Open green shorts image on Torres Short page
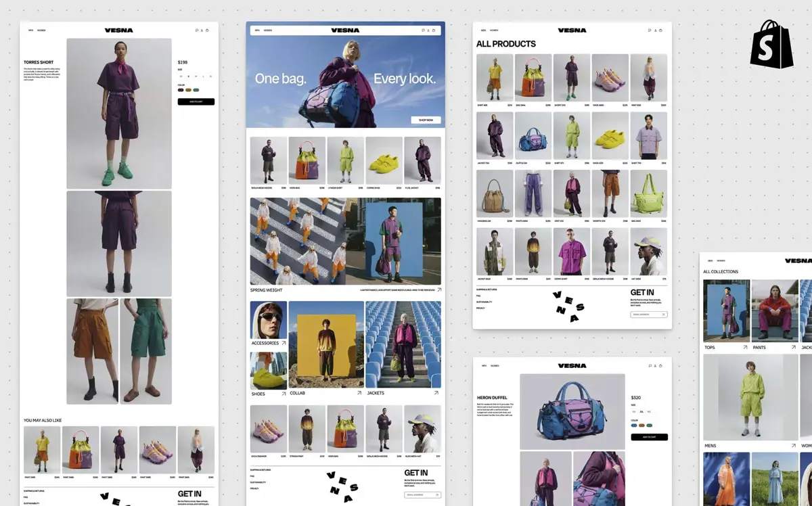Screen dimensions: 812x506 146,351
